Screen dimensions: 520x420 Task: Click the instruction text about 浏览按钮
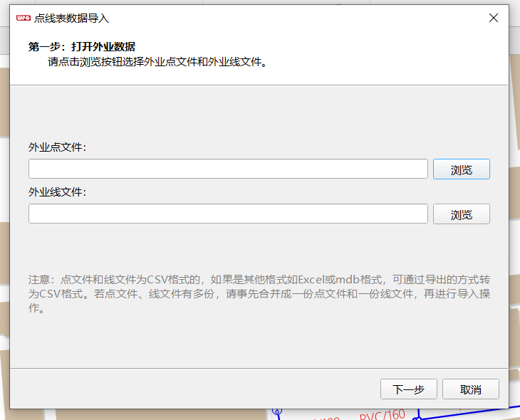157,62
